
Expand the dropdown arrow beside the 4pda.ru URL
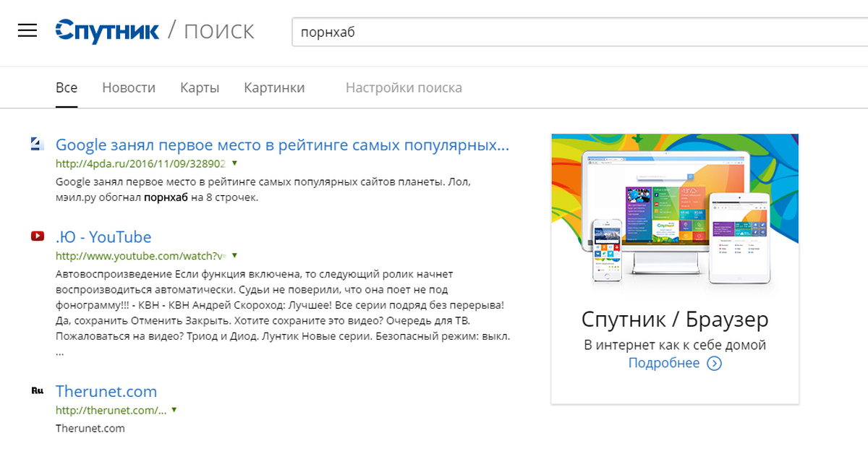click(234, 163)
